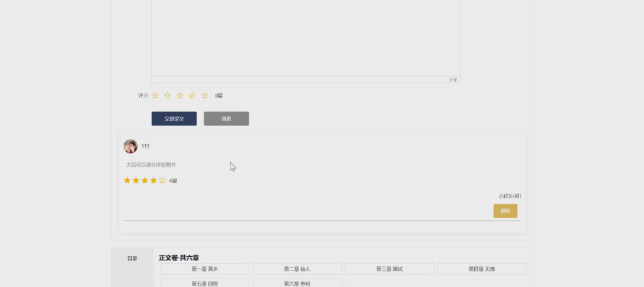Image resolution: width=644 pixels, height=287 pixels.
Task: Click comment text 之后可以进行评论图书
Action: (x=151, y=165)
